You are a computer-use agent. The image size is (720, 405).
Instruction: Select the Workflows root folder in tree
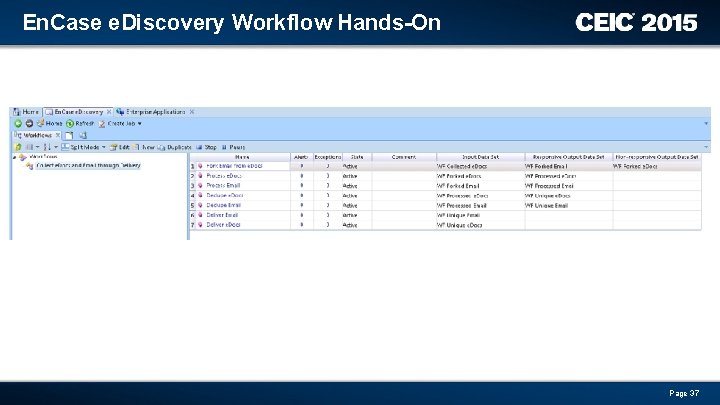38,157
